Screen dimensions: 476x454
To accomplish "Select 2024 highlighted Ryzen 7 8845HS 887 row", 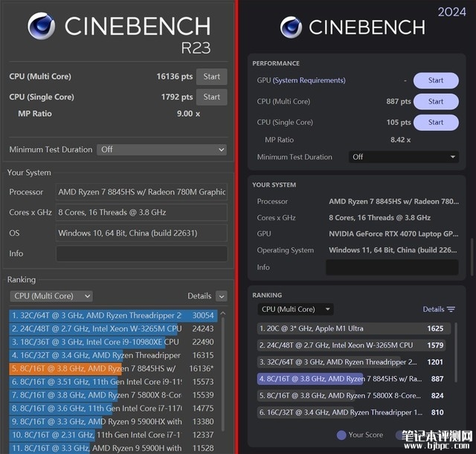I will (x=354, y=379).
